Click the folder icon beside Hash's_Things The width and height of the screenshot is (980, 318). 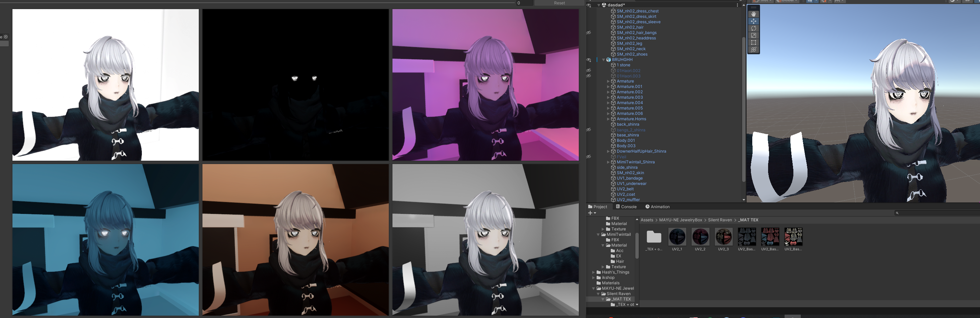tap(599, 272)
